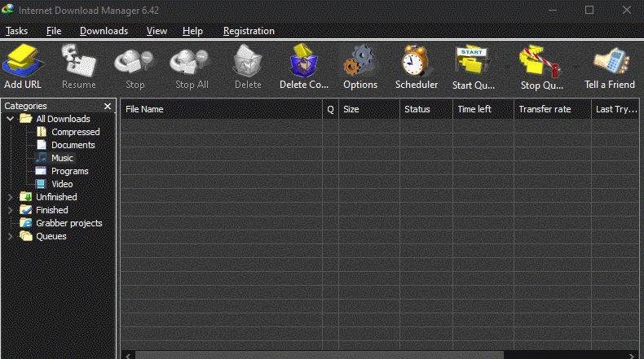The height and width of the screenshot is (359, 644).
Task: Sort by File Name column header
Action: coord(222,109)
